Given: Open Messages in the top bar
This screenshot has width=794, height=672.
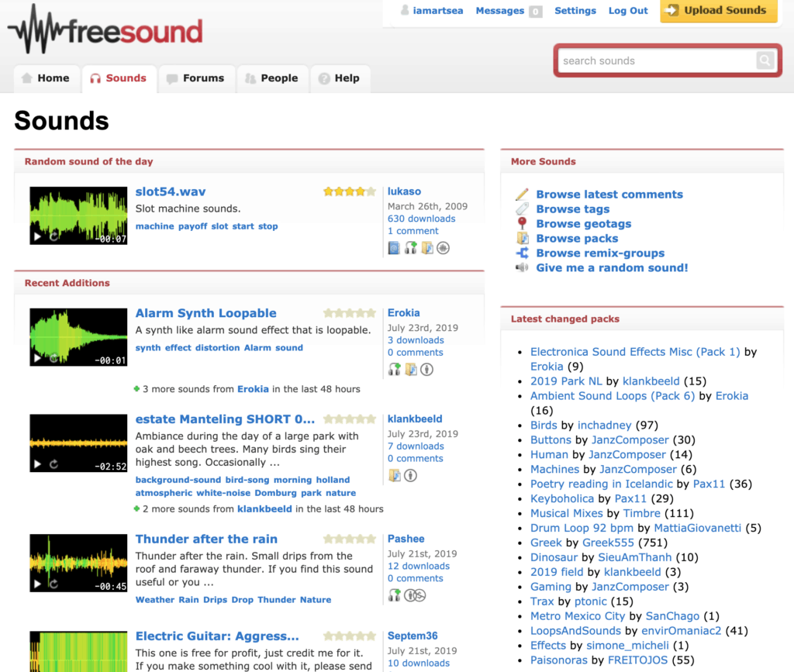Looking at the screenshot, I should (500, 11).
